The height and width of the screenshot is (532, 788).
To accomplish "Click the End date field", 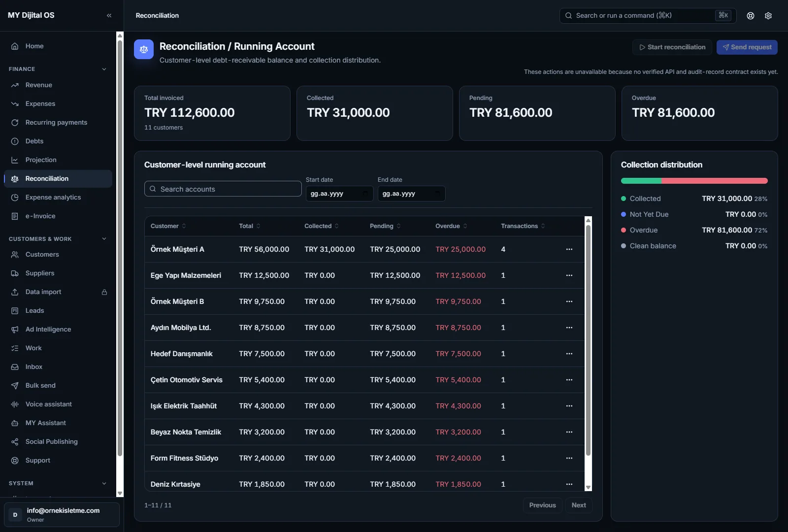I will [x=412, y=194].
